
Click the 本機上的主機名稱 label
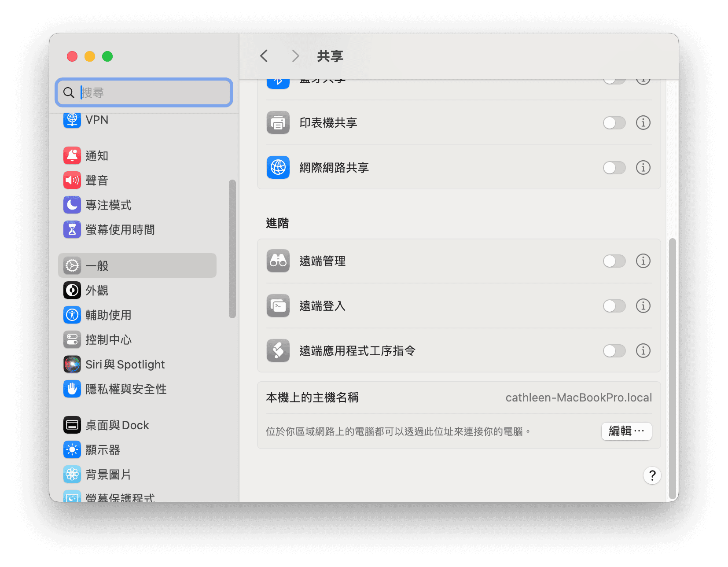[x=312, y=398]
